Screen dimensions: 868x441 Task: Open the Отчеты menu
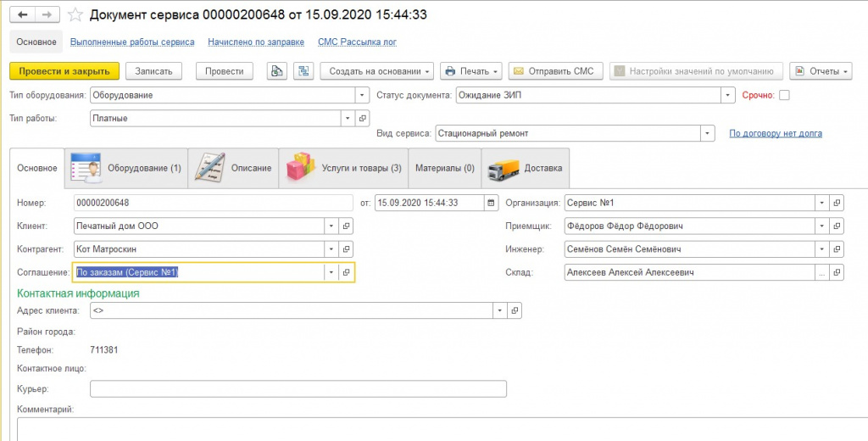tap(821, 71)
